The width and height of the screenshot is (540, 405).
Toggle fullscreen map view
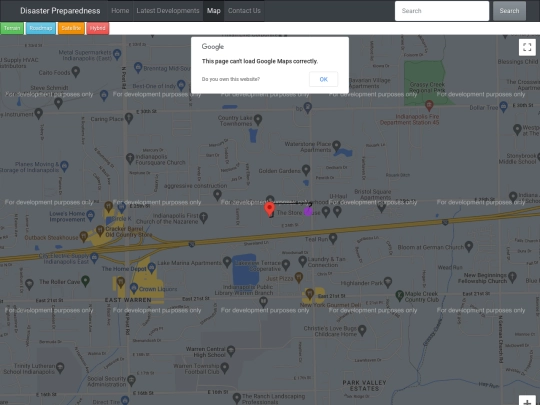[527, 47]
